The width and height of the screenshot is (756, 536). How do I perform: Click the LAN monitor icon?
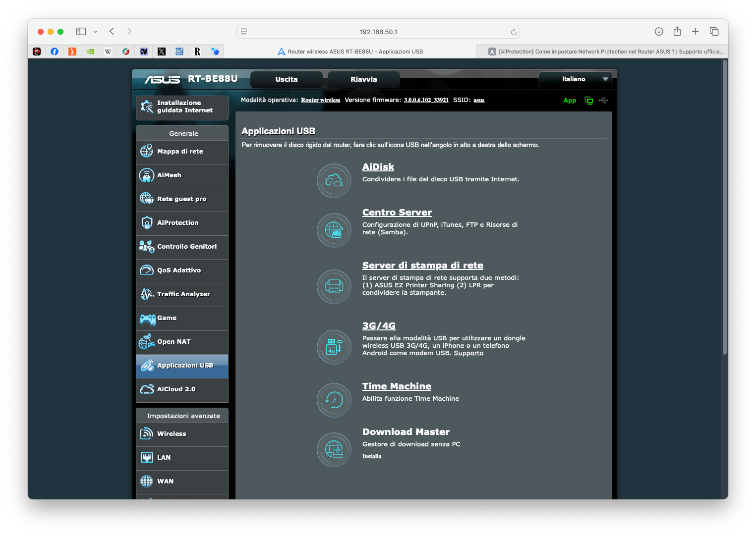(x=147, y=457)
